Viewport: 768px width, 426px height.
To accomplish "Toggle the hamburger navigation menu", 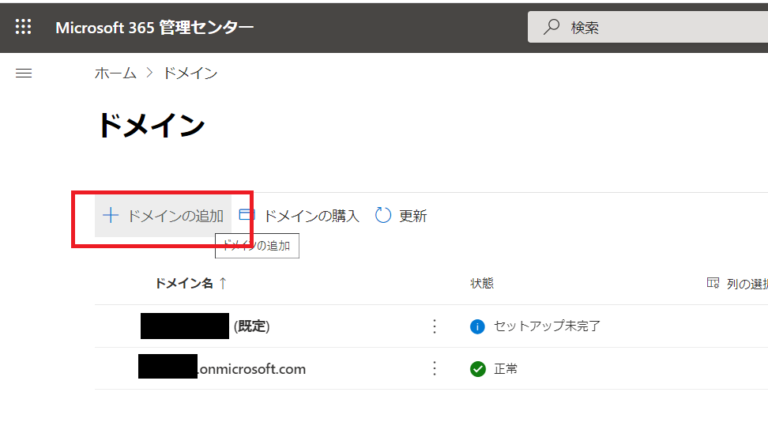I will [x=24, y=73].
